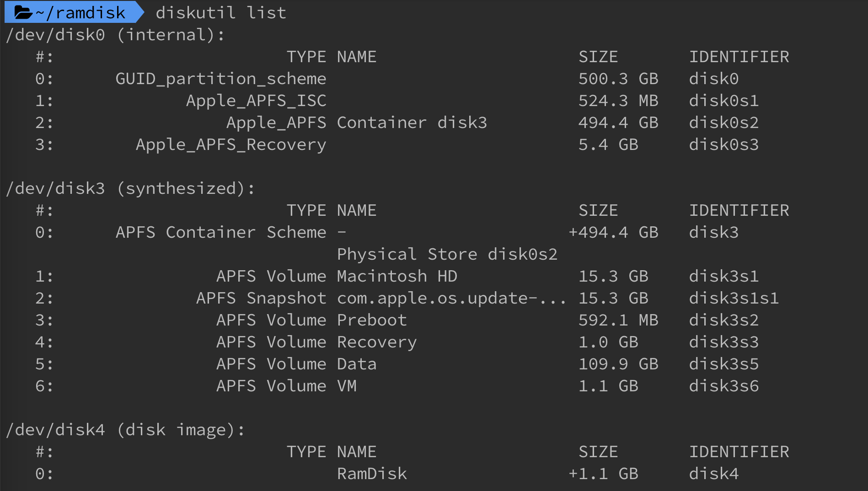Click identifier 'disk3s3'

(x=724, y=342)
